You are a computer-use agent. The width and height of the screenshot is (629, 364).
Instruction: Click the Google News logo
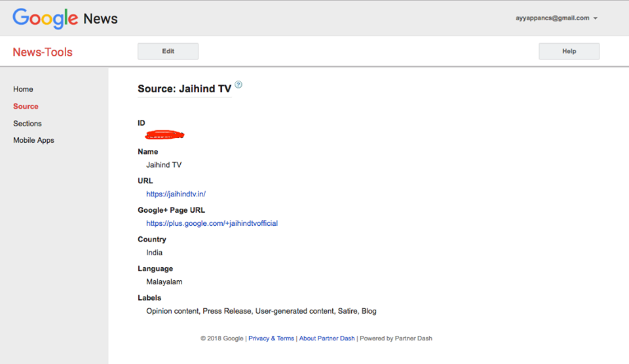pyautogui.click(x=65, y=18)
